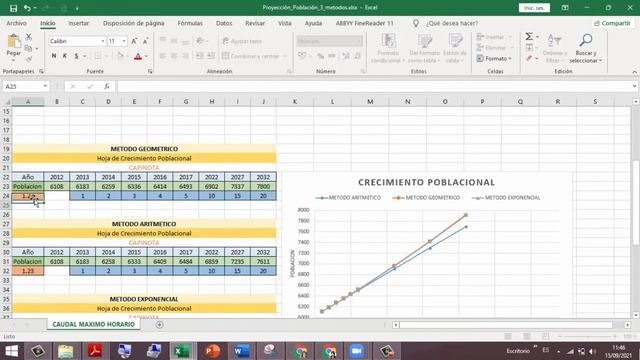The image size is (640, 360).
Task: Open PowerPoint from the taskbar
Action: [212, 351]
